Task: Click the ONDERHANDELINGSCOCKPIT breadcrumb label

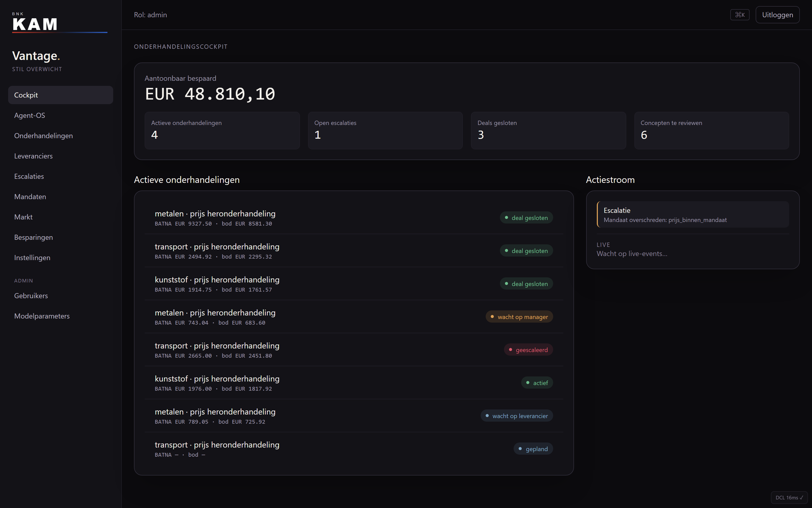Action: point(180,47)
